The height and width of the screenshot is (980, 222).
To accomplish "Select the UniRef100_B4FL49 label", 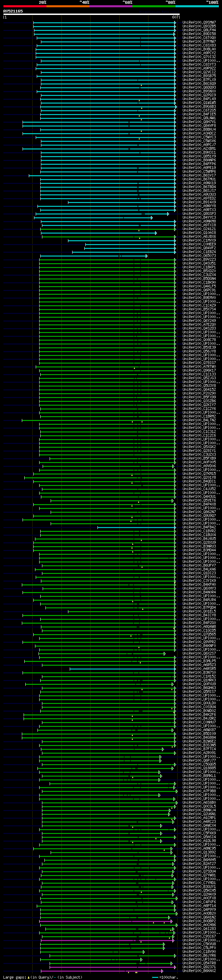I will coord(199,99).
